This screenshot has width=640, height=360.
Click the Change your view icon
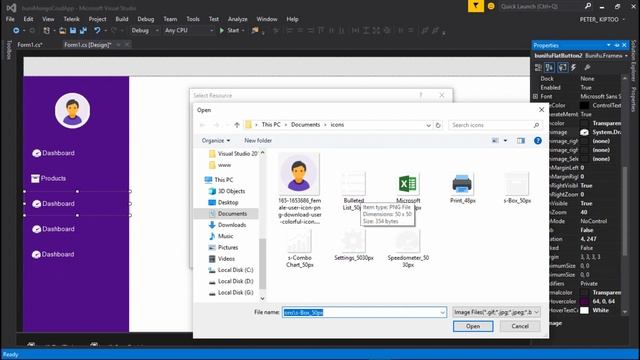495,140
